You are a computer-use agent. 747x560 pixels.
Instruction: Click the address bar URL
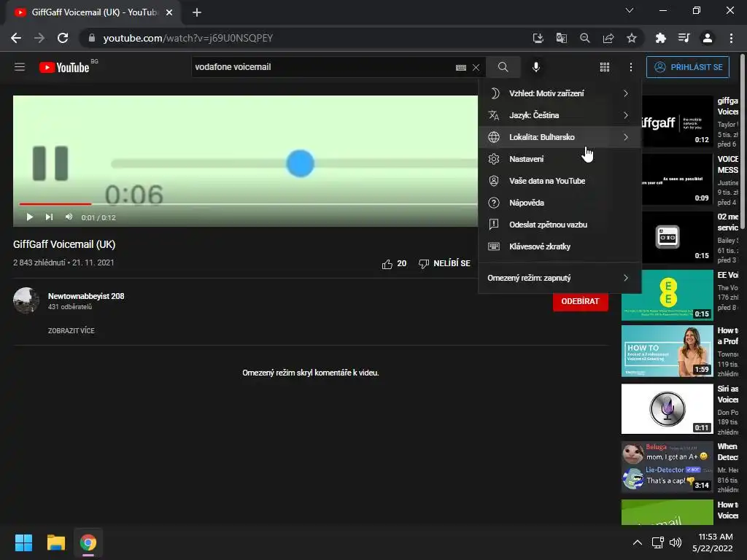[187, 38]
